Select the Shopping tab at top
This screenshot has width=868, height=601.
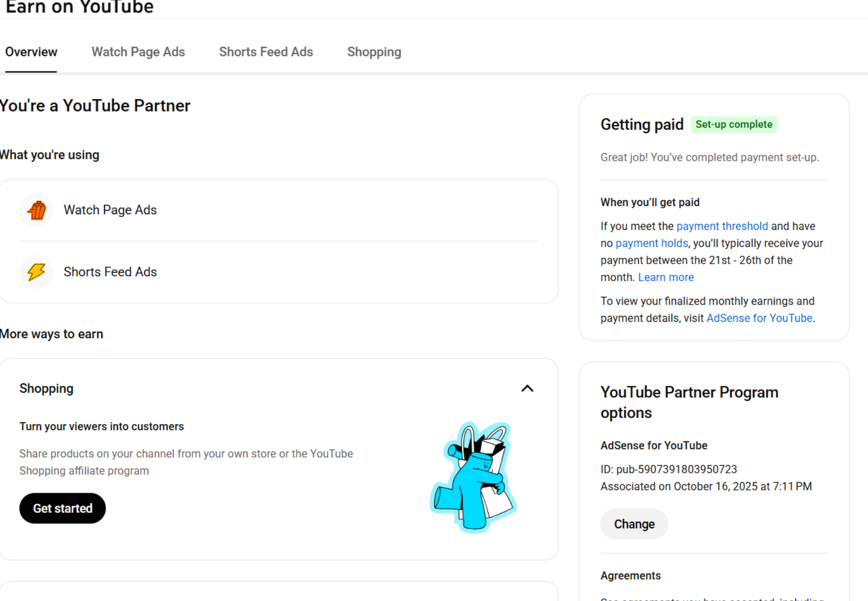(x=374, y=52)
